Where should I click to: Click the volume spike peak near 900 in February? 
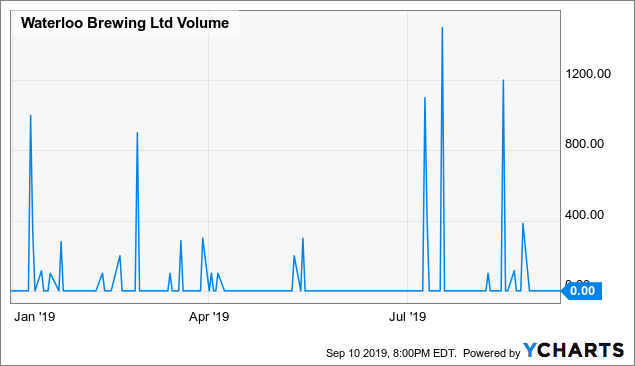pyautogui.click(x=137, y=133)
